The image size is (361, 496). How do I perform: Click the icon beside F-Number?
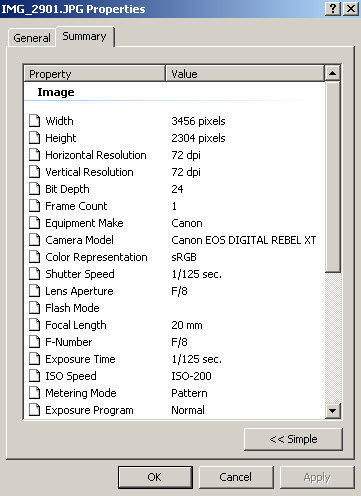click(34, 342)
